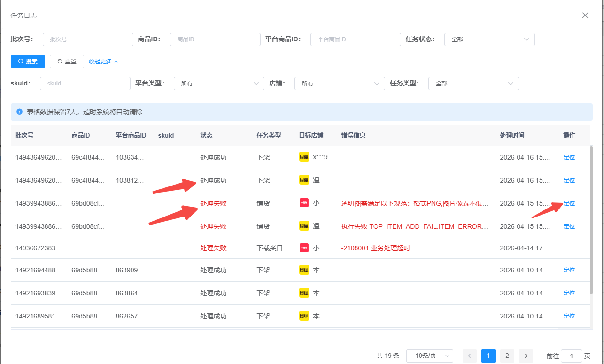Viewport: 604px width, 364px height.
Task: Click the 共 19 条 total count text
Action: click(388, 356)
